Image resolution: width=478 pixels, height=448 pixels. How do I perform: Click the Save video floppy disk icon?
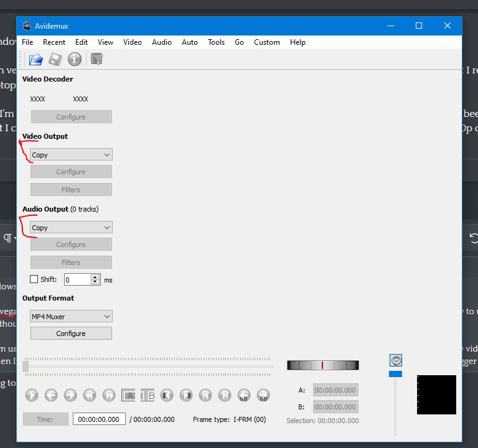pyautogui.click(x=55, y=59)
